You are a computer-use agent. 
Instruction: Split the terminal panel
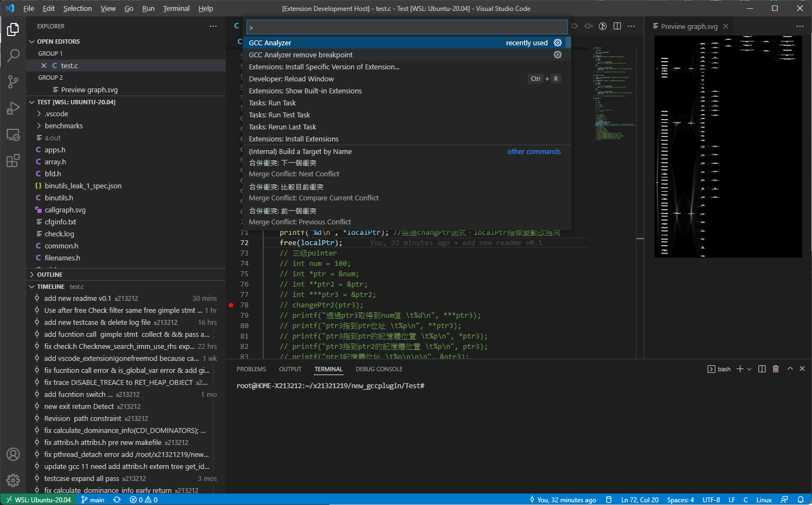click(x=762, y=369)
